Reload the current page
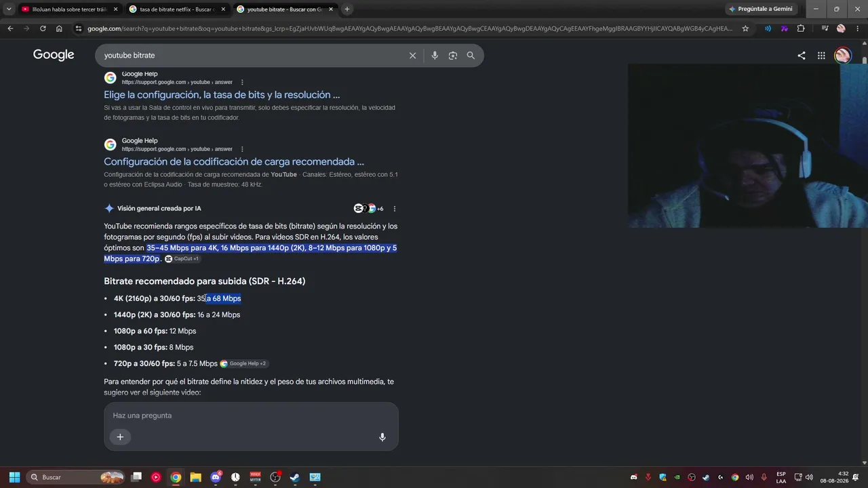Viewport: 868px width, 488px height. coord(43,28)
